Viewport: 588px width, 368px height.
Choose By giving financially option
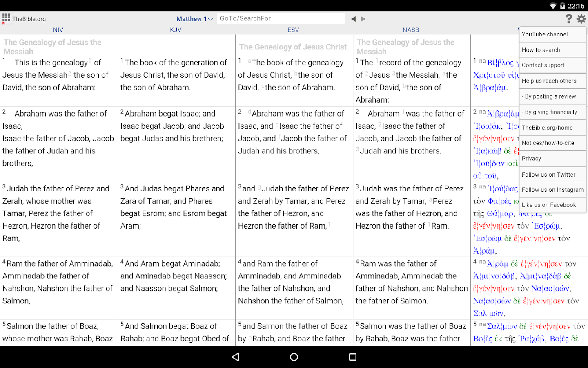pyautogui.click(x=553, y=112)
